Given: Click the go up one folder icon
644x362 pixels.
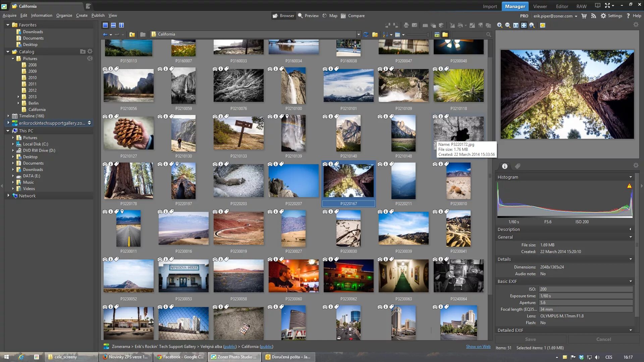Looking at the screenshot, I should 132,35.
